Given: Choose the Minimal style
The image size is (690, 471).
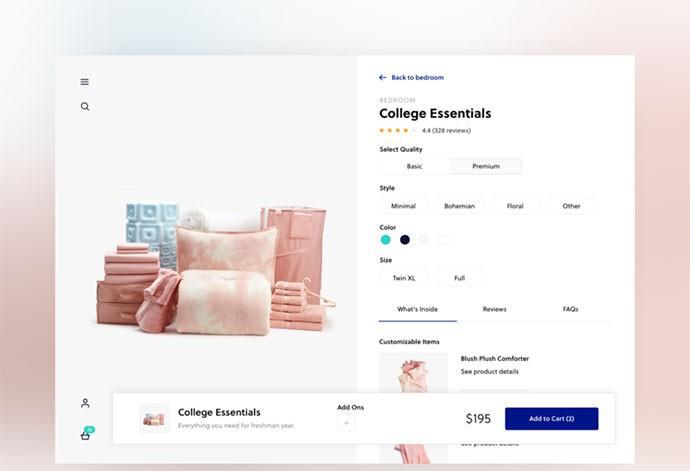Looking at the screenshot, I should point(403,206).
